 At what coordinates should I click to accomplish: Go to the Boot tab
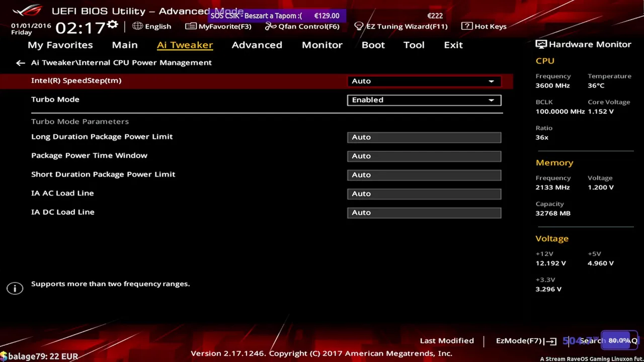[373, 45]
